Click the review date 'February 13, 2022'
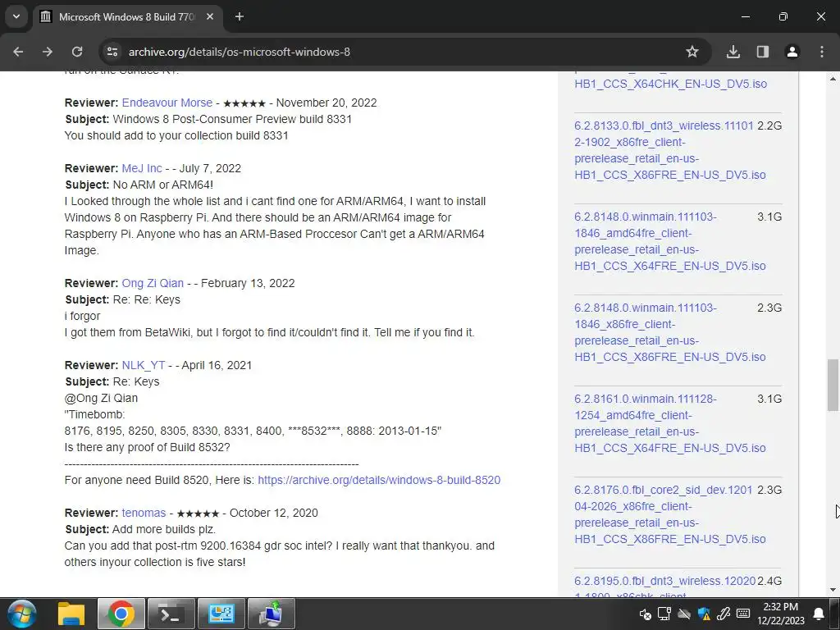 tap(248, 283)
